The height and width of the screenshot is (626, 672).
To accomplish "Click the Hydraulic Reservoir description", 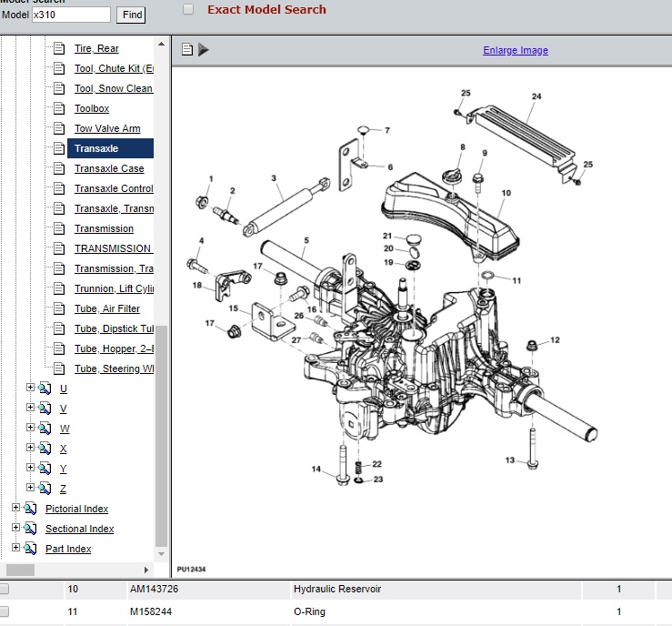I will (337, 589).
